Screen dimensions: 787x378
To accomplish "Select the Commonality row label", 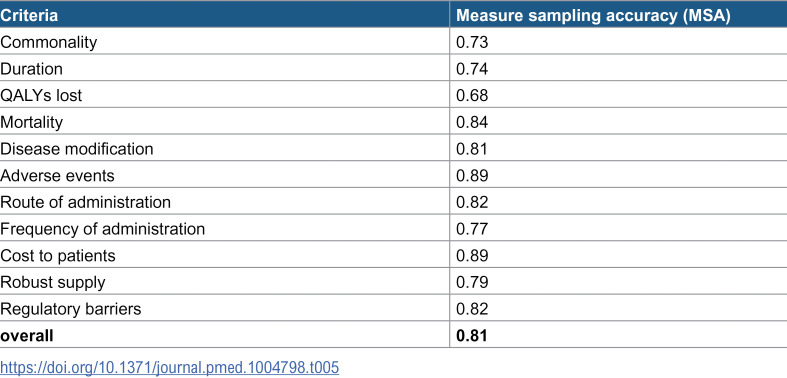I will (48, 42).
